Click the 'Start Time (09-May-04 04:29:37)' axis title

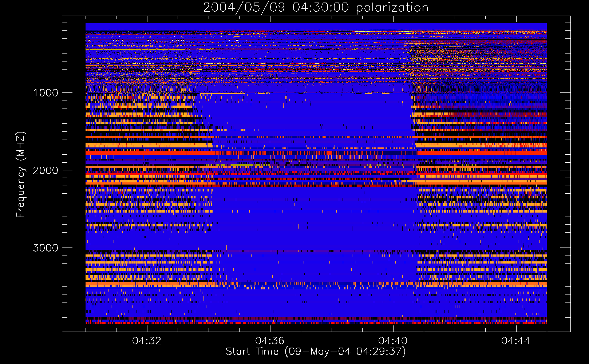pos(316,352)
